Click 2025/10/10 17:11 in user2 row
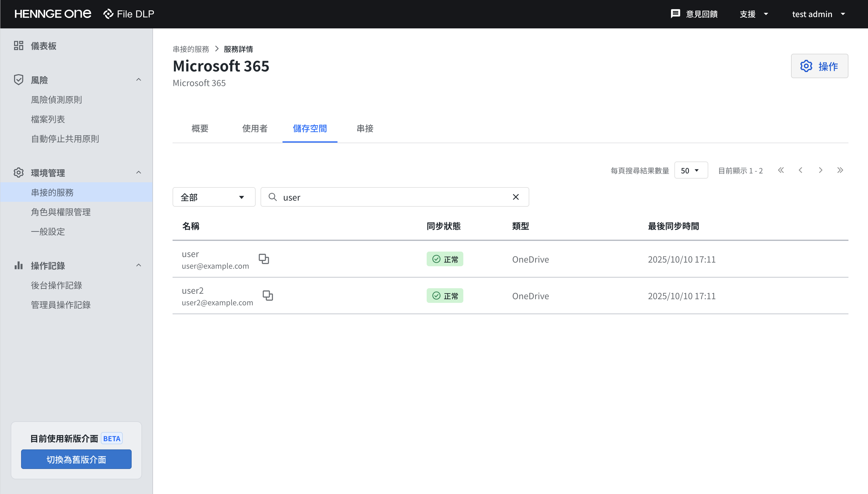The image size is (868, 494). 682,296
